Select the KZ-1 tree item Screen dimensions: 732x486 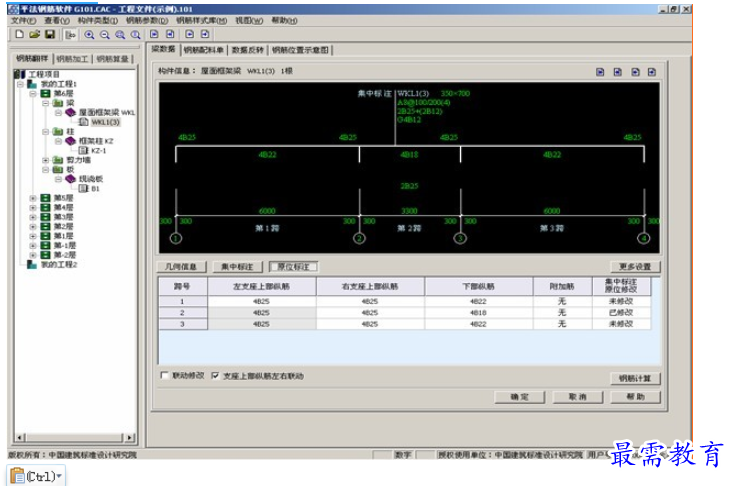tap(99, 150)
